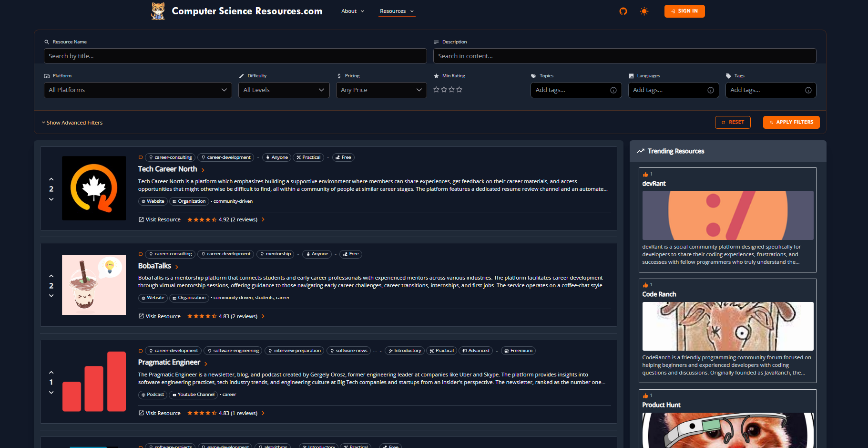The image size is (868, 448).
Task: Open the Any Price pricing dropdown
Action: (381, 90)
